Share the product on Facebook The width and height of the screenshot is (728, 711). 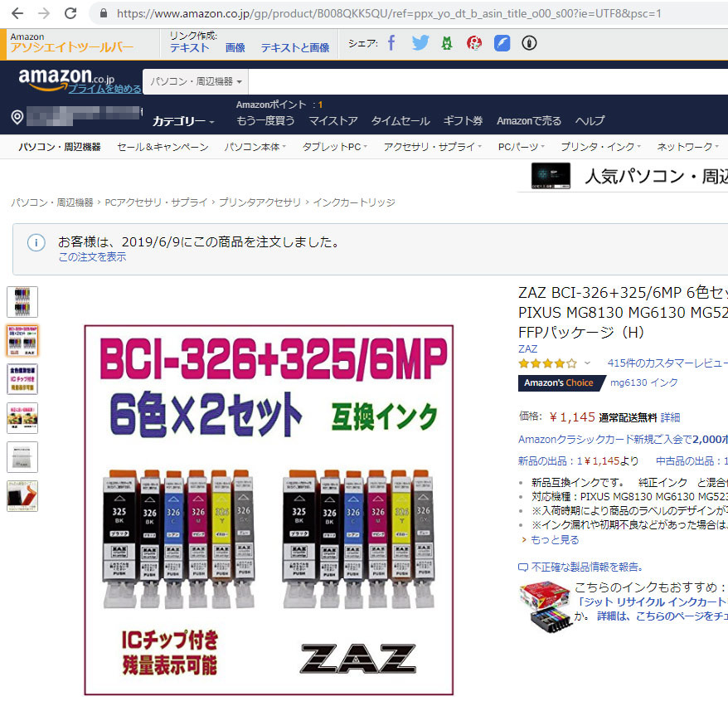pyautogui.click(x=391, y=43)
